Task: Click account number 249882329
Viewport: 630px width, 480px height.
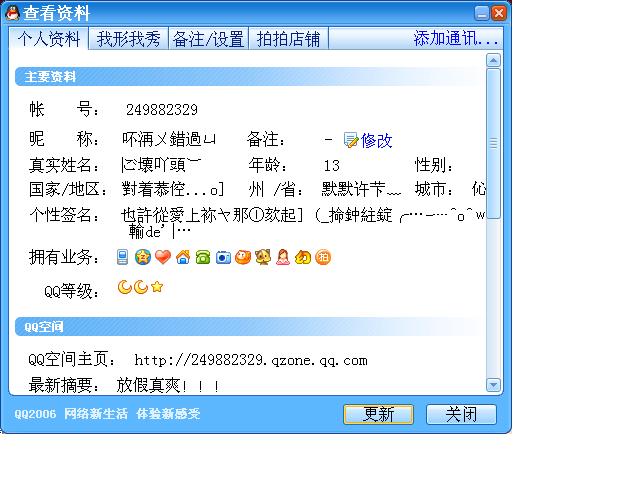Action: 162,110
